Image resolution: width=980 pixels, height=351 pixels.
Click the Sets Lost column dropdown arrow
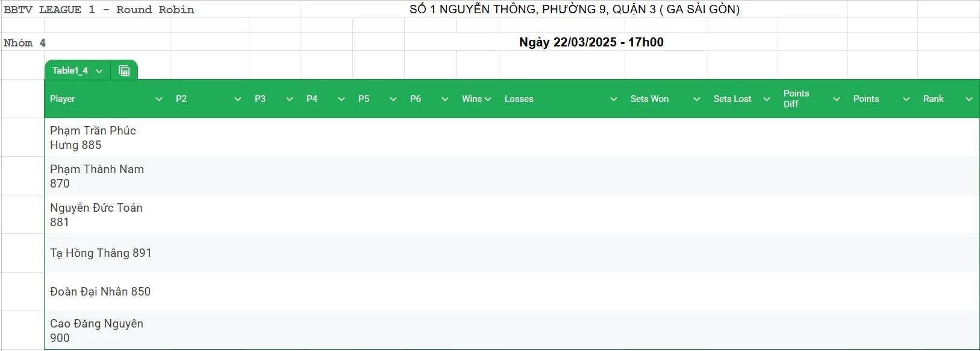tap(767, 99)
